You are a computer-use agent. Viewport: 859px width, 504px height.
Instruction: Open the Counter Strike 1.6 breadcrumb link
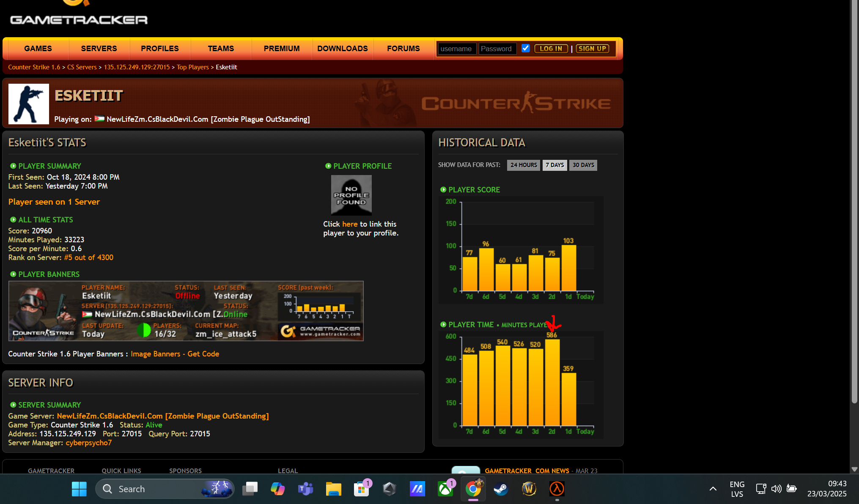(34, 67)
